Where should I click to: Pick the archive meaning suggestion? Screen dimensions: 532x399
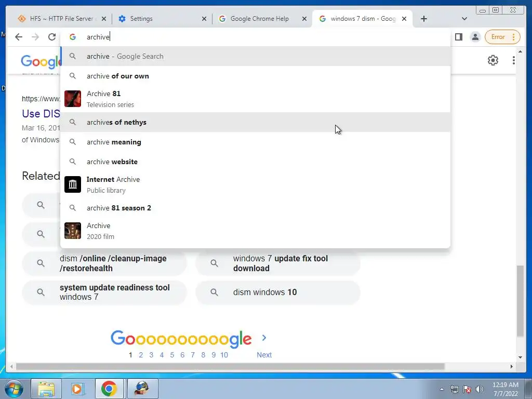click(255, 142)
